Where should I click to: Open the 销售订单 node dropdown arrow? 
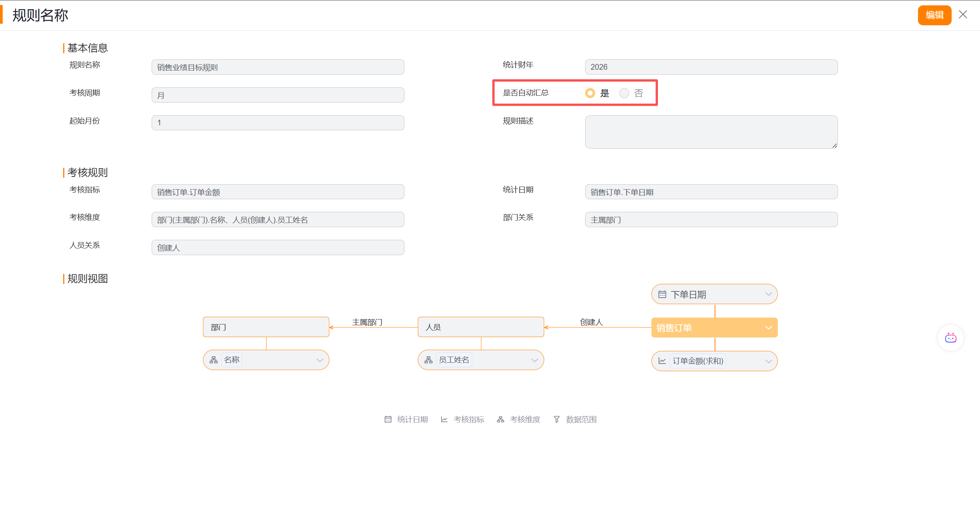pyautogui.click(x=768, y=328)
